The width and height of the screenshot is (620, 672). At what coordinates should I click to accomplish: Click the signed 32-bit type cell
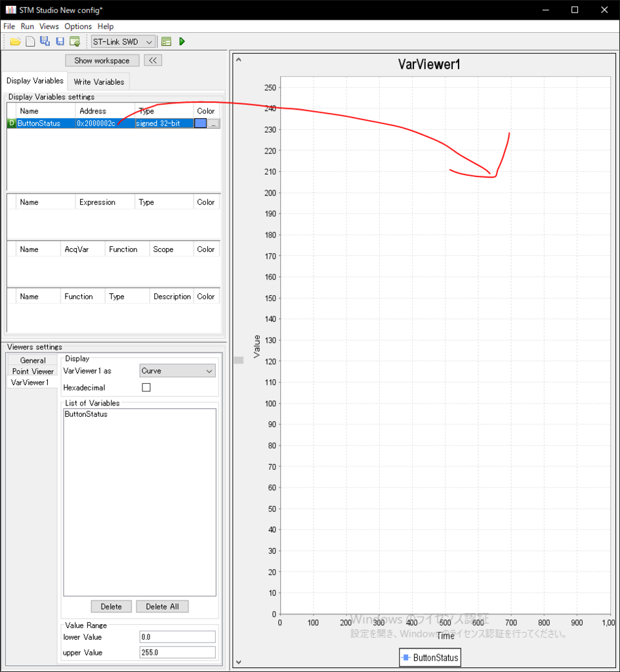164,123
